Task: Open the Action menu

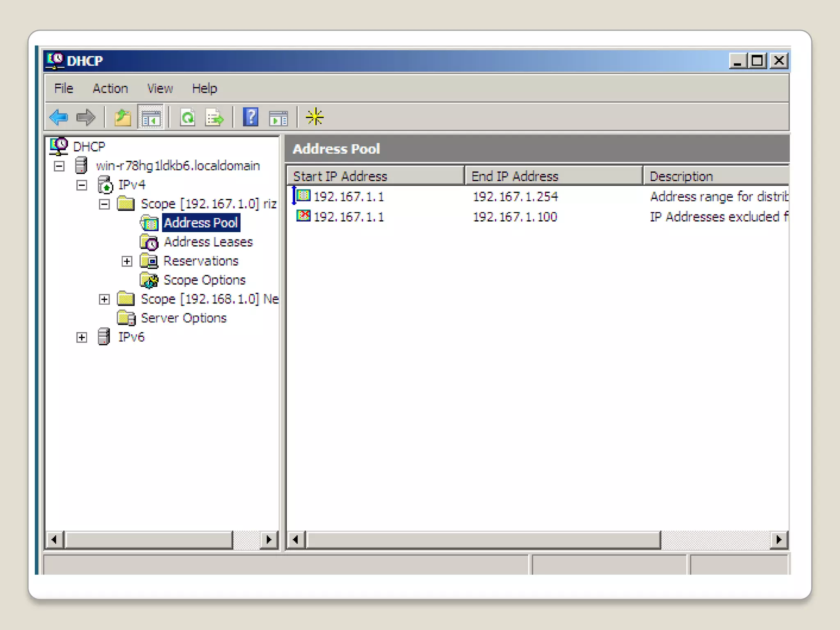Action: coord(110,88)
